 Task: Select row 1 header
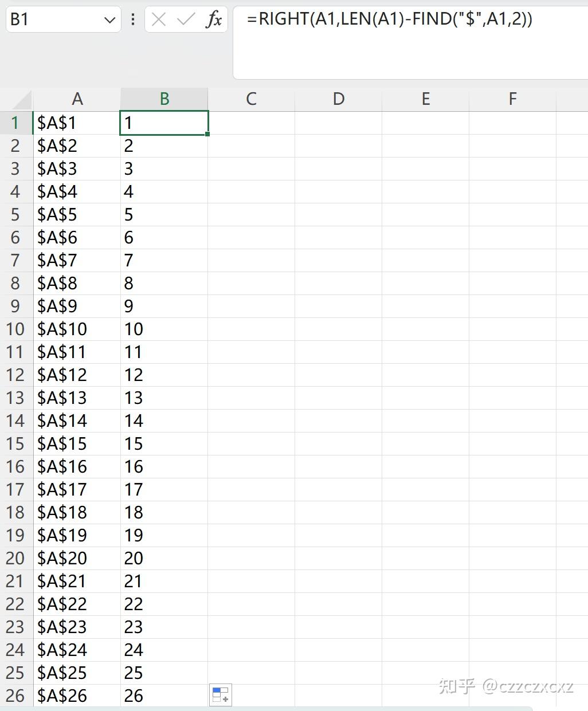pyautogui.click(x=15, y=123)
